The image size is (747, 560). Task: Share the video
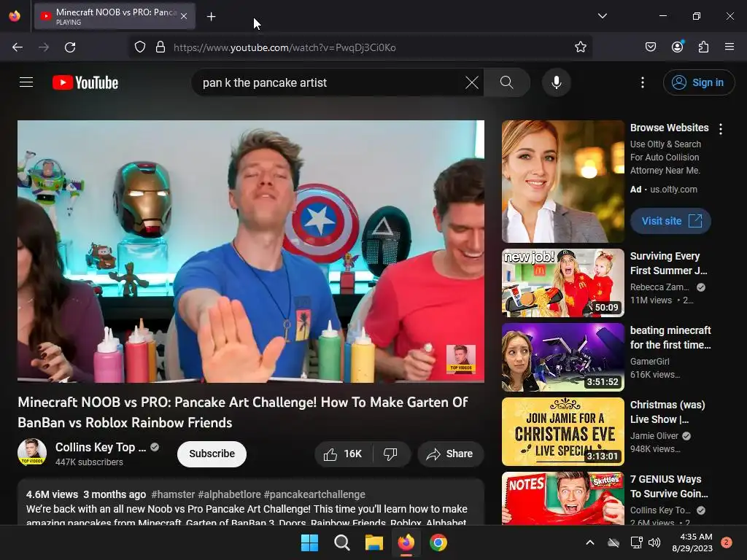pos(450,454)
